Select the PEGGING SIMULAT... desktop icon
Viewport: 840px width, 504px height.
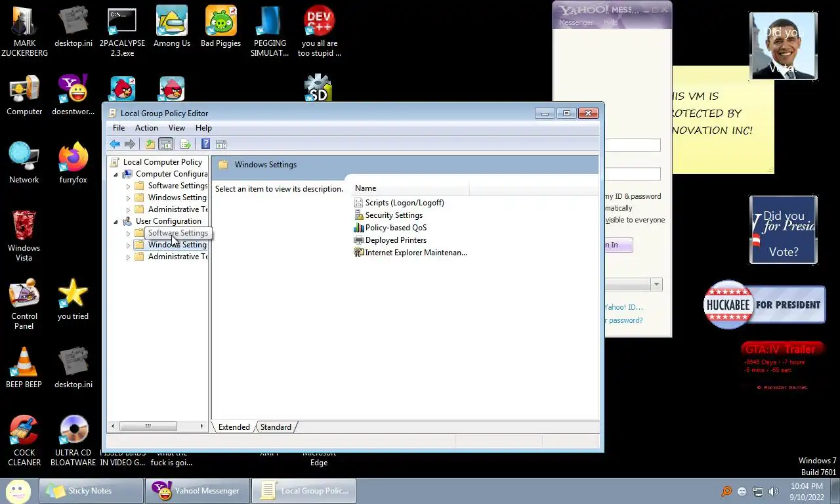click(x=270, y=31)
